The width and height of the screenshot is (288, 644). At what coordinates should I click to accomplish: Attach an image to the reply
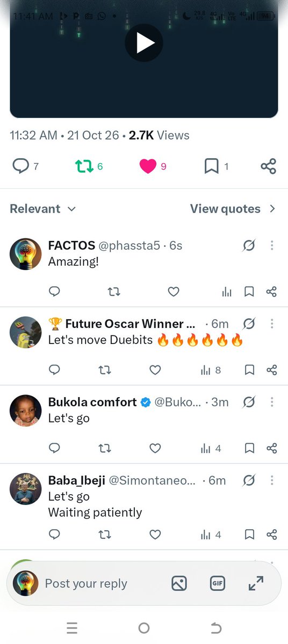(179, 584)
